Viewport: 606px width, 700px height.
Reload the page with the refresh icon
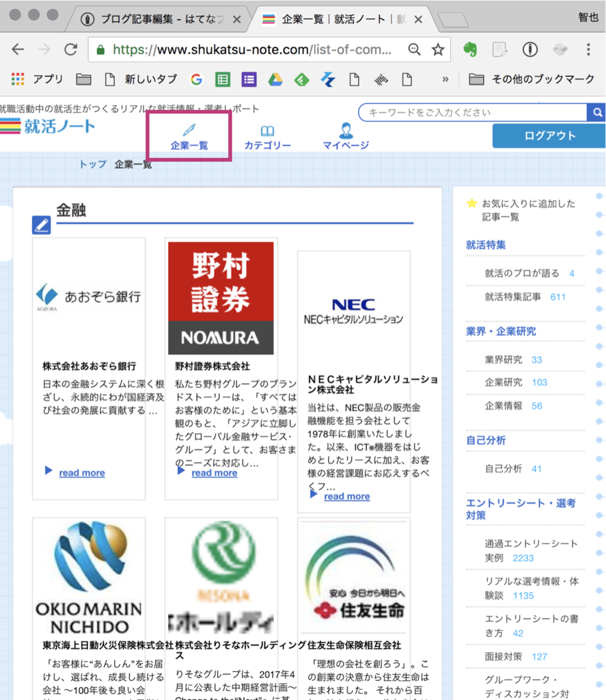pos(70,49)
